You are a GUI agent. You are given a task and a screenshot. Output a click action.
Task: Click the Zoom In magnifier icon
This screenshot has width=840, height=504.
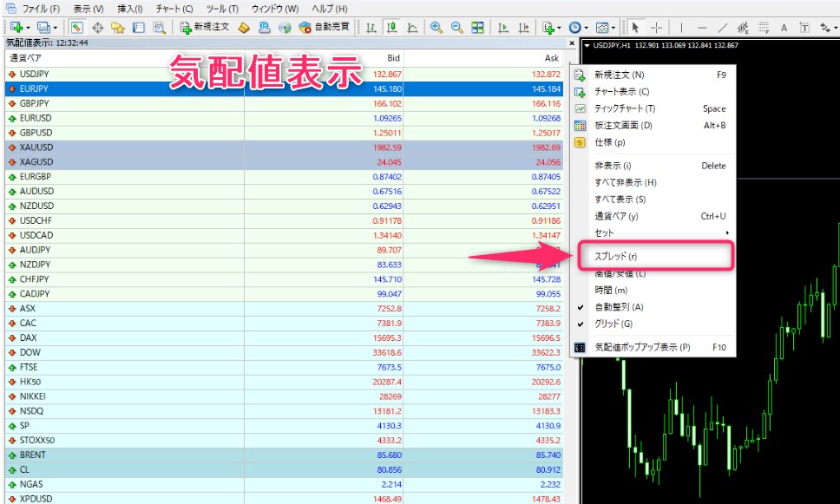pos(436,28)
